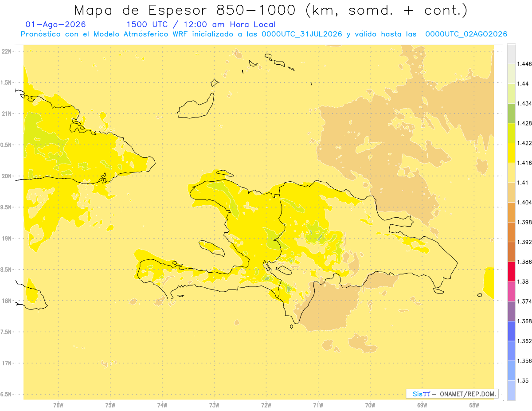Image resolution: width=532 pixels, height=411 pixels.
Task: Click the green legend swatch between 1.428 and 1.434
Action: pyautogui.click(x=511, y=113)
